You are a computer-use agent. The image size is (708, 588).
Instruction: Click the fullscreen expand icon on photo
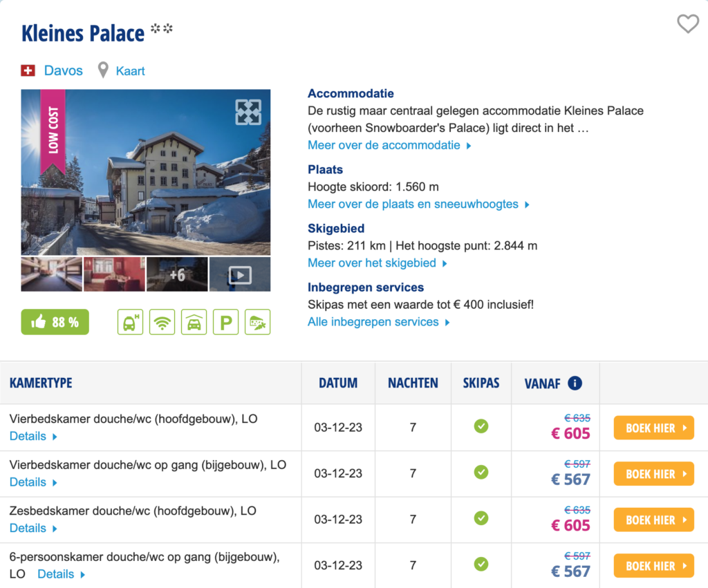(248, 112)
